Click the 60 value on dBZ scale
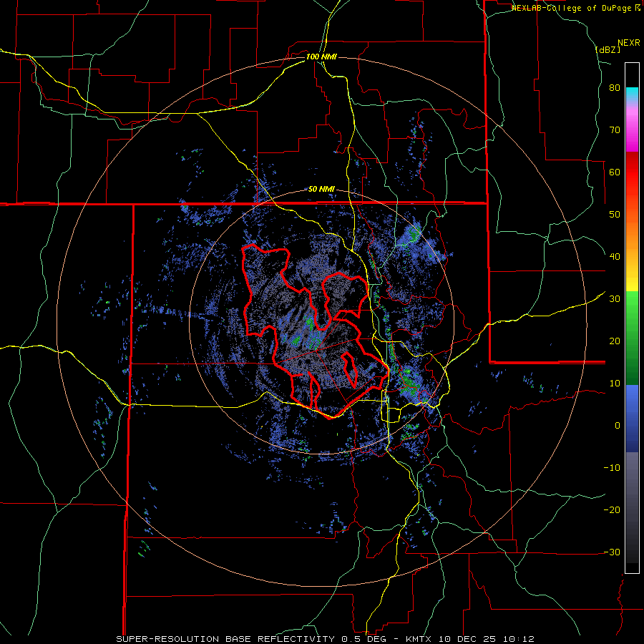This screenshot has height=644, width=644. pos(615,172)
